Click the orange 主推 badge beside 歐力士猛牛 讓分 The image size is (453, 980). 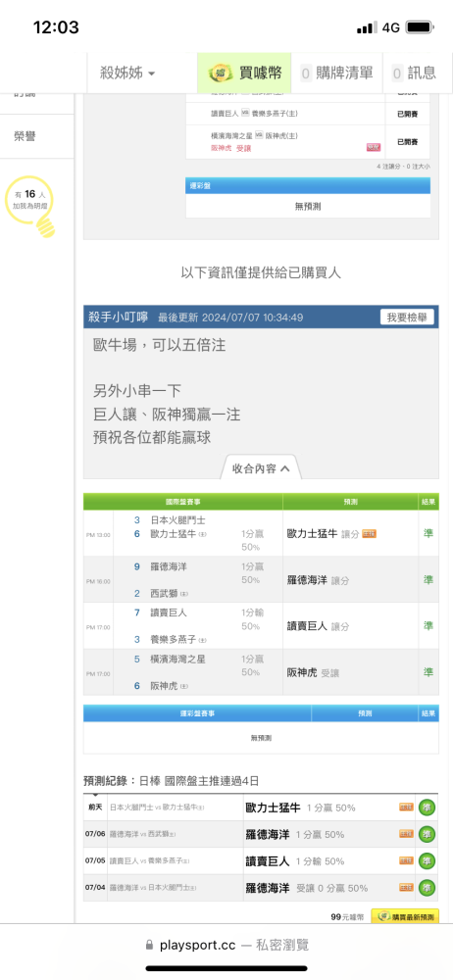[x=369, y=534]
